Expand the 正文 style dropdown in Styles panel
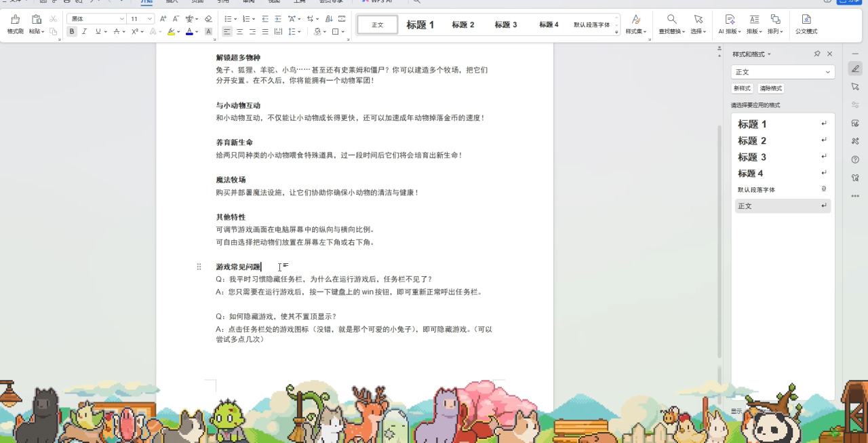The width and height of the screenshot is (868, 443). [x=827, y=72]
